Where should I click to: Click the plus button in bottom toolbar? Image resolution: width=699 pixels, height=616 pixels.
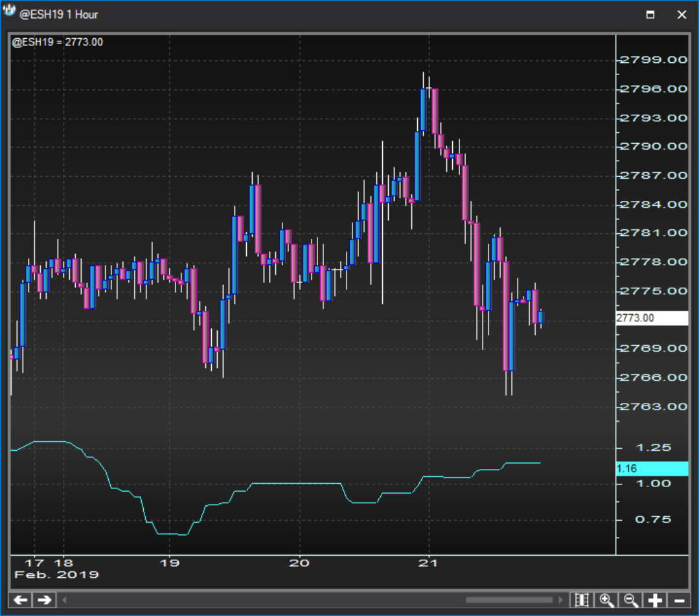coord(655,600)
